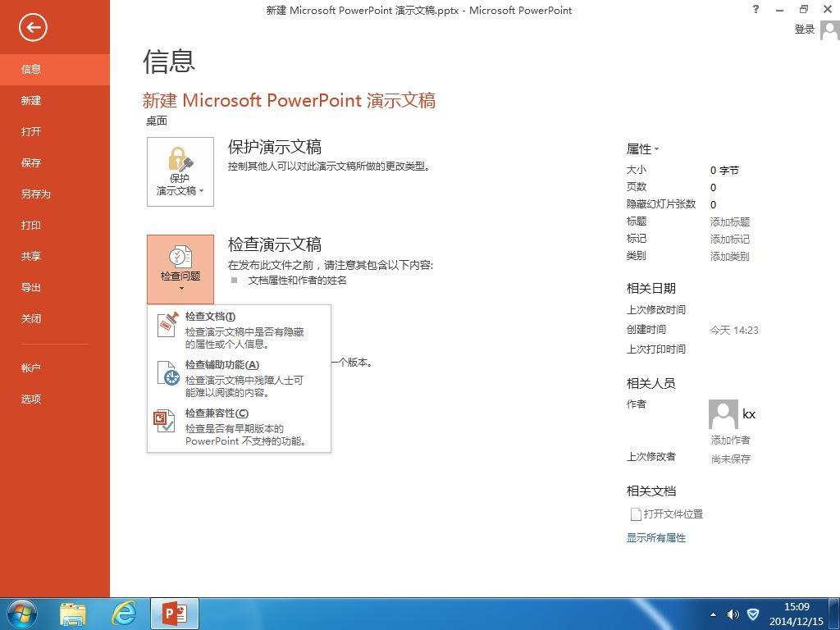Select 另存为 in the sidebar
The image size is (840, 630).
tap(55, 194)
